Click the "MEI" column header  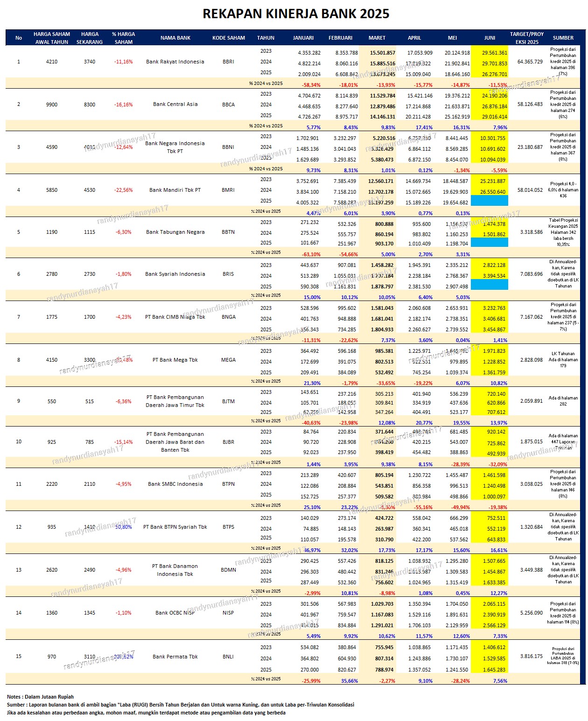453,38
